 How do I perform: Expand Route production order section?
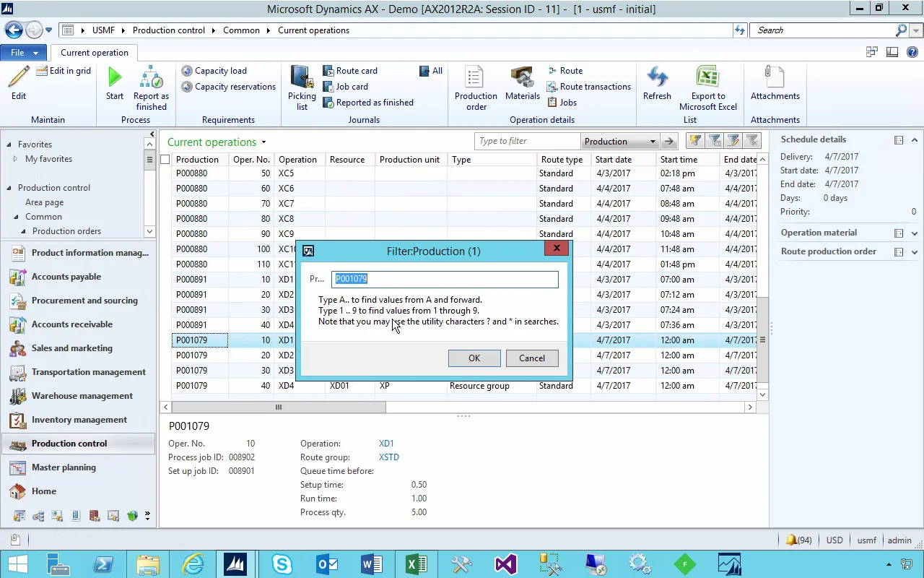[x=915, y=252]
